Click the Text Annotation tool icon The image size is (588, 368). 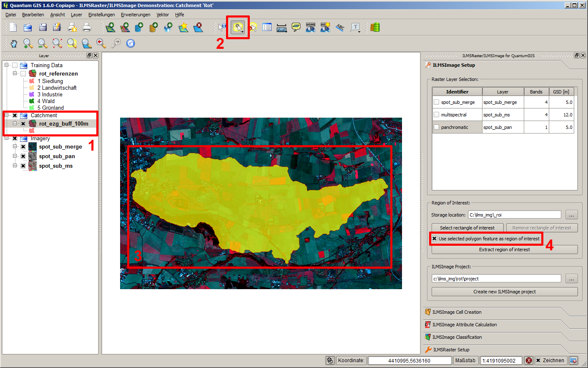[355, 28]
